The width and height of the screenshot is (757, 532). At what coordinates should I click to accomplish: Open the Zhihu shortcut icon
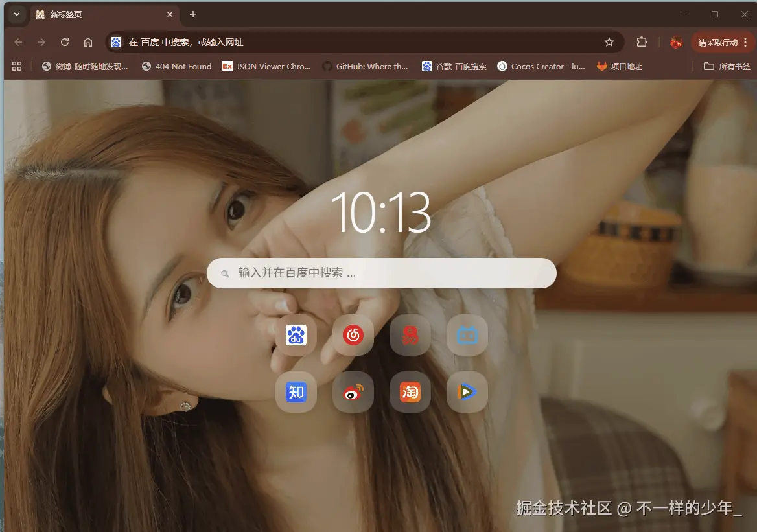point(296,392)
